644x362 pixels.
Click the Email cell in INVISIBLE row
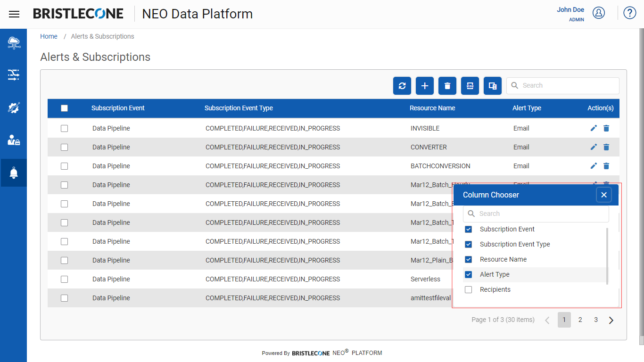[521, 128]
